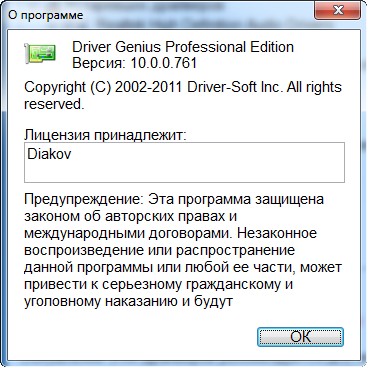Click the "Лицензия принадлежит" label
The image size is (368, 368).
pyautogui.click(x=105, y=135)
